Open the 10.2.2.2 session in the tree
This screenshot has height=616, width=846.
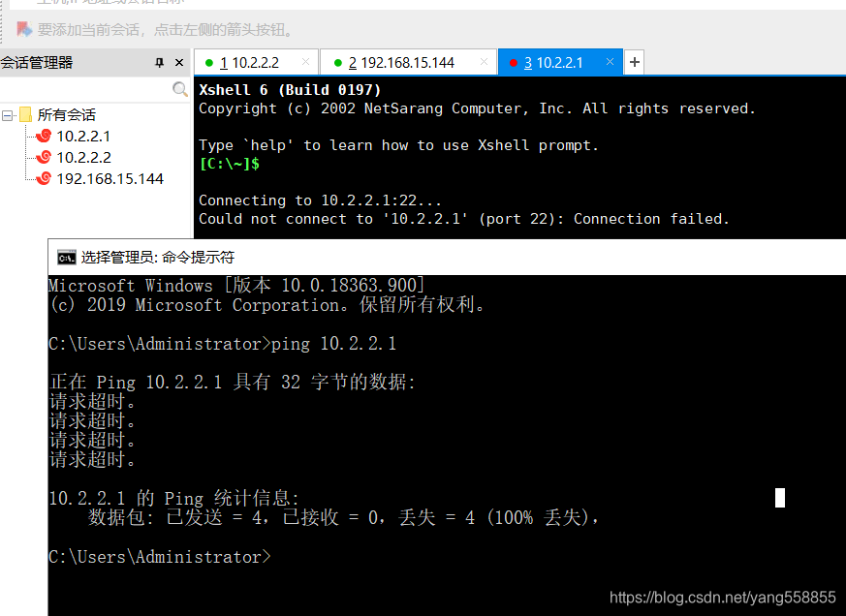[x=83, y=158]
